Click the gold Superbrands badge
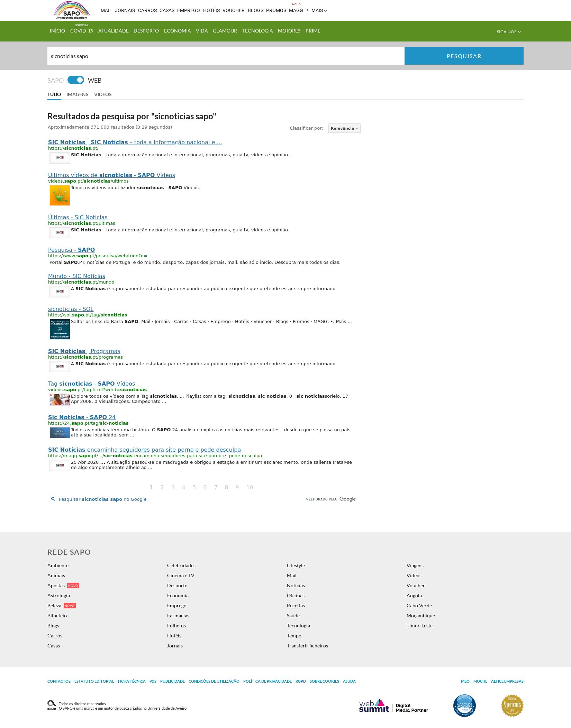 coord(512,706)
